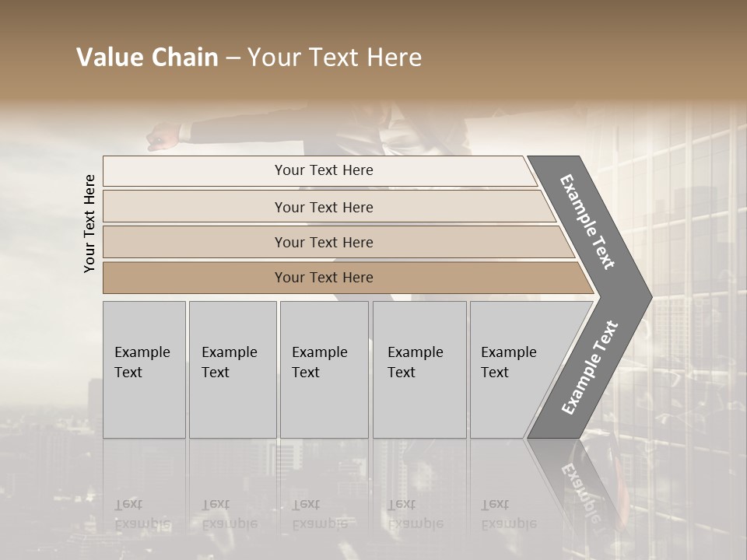Select the fourth gray "Example Text" box
Image resolution: width=747 pixels, height=560 pixels.
(x=419, y=369)
